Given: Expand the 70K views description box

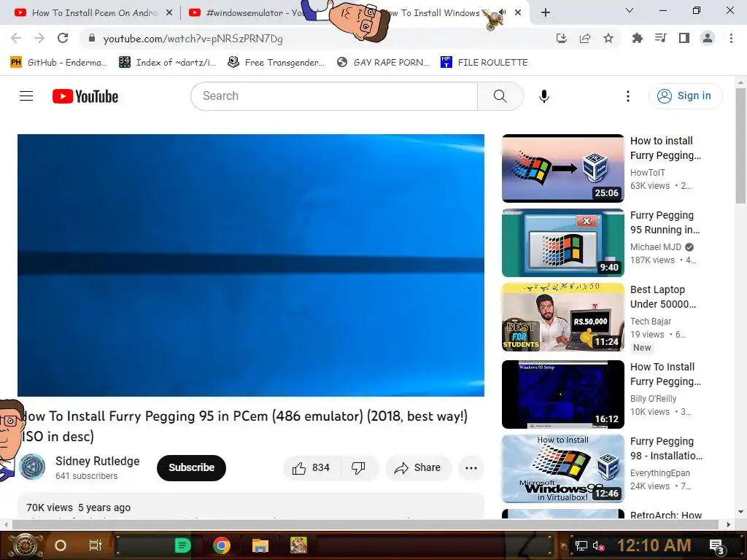Looking at the screenshot, I should pos(251,507).
